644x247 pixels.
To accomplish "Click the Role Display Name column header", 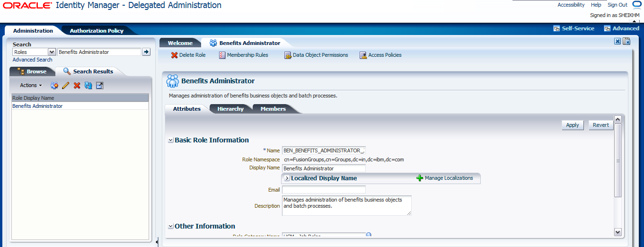I will tap(80, 98).
